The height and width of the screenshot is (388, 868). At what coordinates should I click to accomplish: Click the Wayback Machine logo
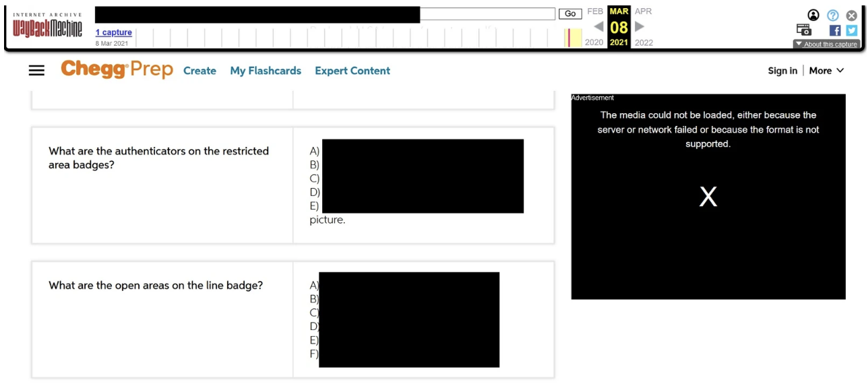click(47, 28)
